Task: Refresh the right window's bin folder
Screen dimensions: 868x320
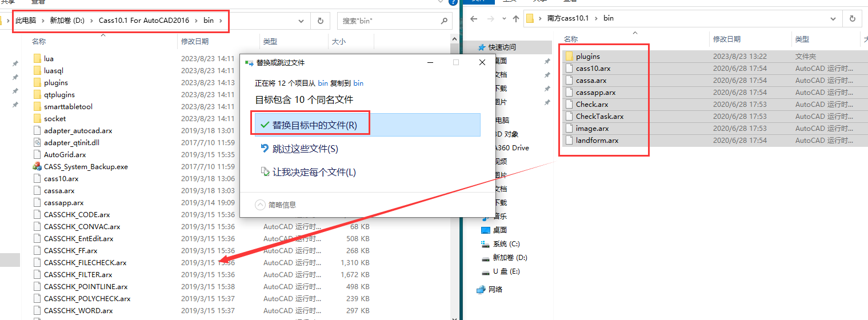Action: (852, 18)
